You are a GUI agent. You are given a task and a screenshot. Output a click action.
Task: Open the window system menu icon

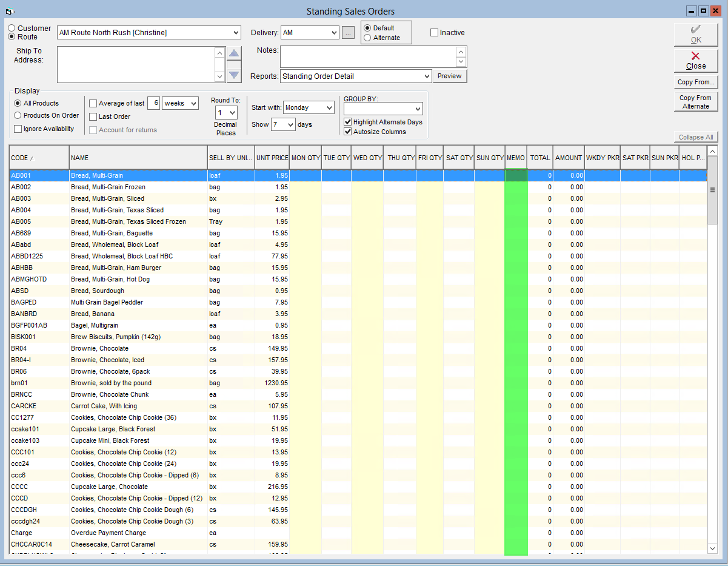(x=9, y=11)
